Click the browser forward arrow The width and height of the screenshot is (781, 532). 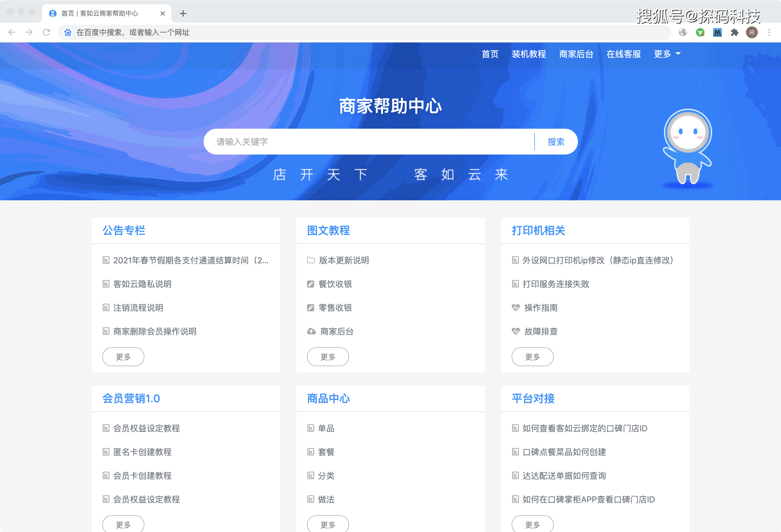point(29,32)
